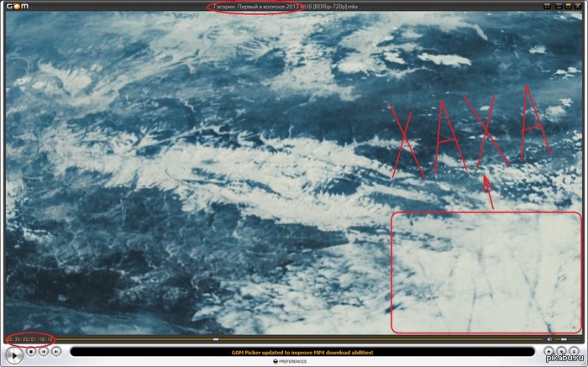Click the unplayed part of the seek bar

pyautogui.click(x=378, y=339)
